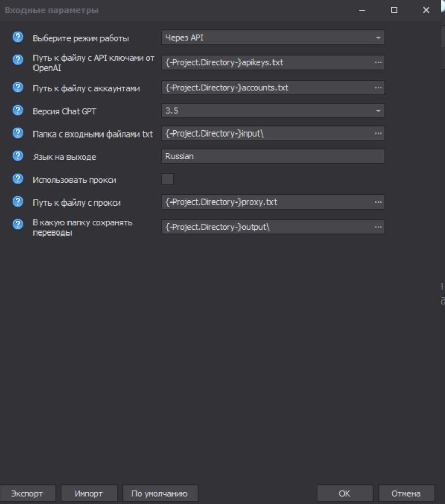
Task: Browse for the accounts.txt file path
Action: coord(378,88)
